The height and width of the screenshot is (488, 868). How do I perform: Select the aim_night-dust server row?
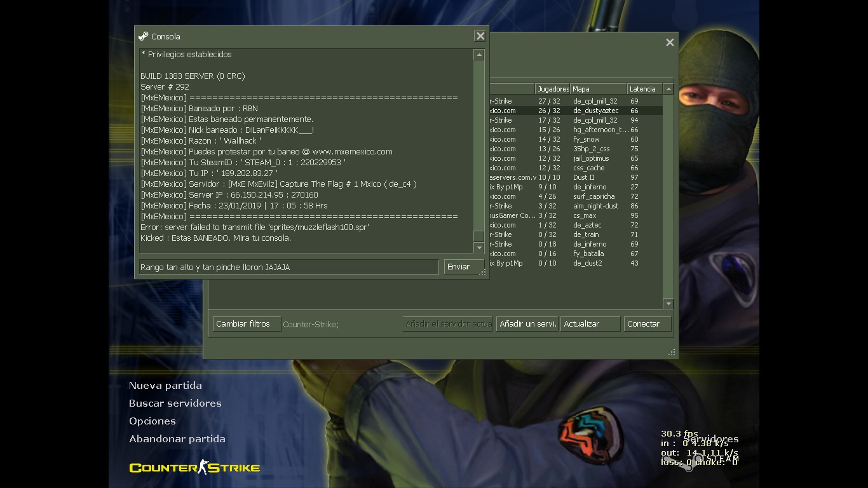576,206
